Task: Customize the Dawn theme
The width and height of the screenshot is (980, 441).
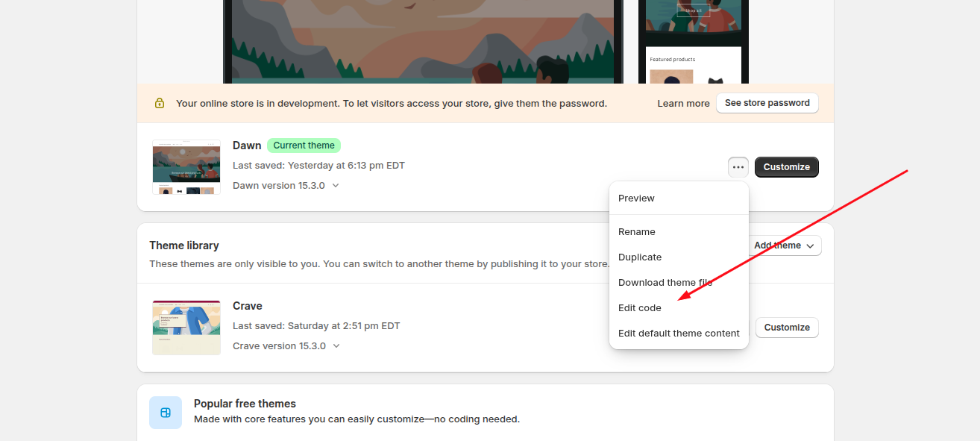Action: click(787, 167)
